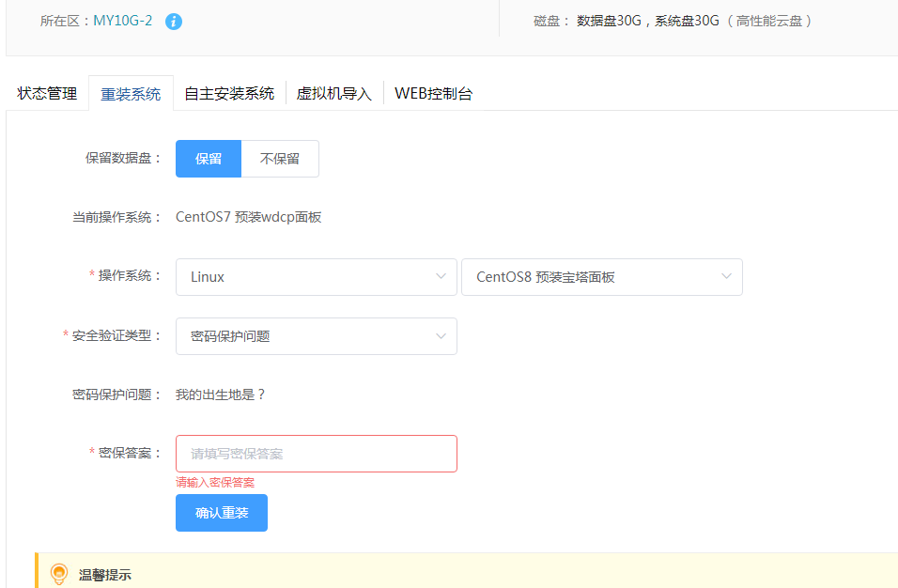The width and height of the screenshot is (898, 588).
Task: Click the security question 我的出生地是？
Action: [221, 395]
